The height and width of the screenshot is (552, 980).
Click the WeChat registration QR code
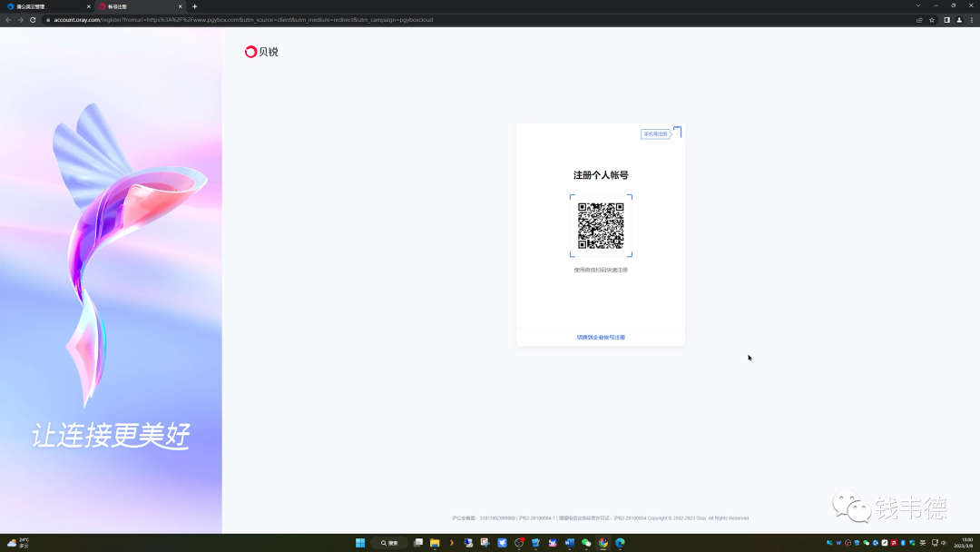pyautogui.click(x=601, y=226)
